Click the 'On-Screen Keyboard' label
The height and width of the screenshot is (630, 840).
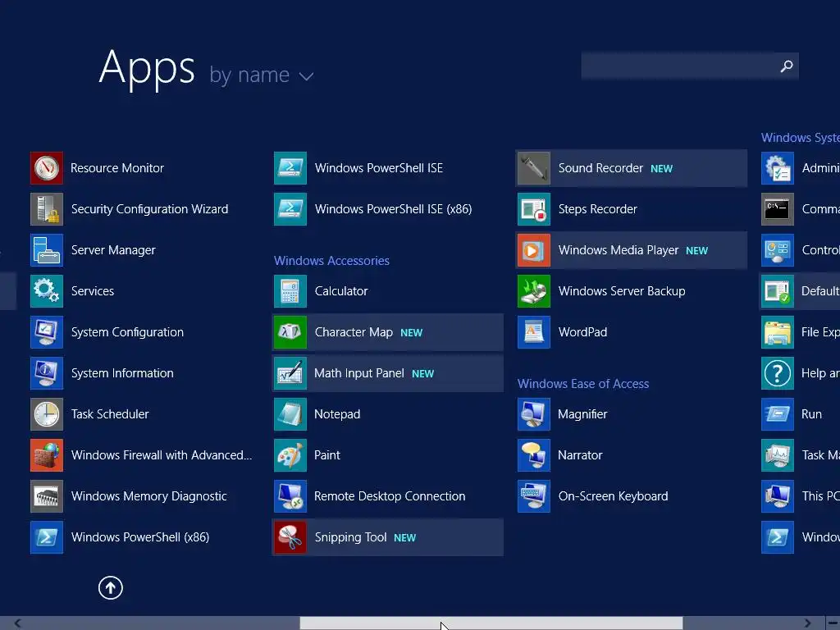(x=613, y=496)
